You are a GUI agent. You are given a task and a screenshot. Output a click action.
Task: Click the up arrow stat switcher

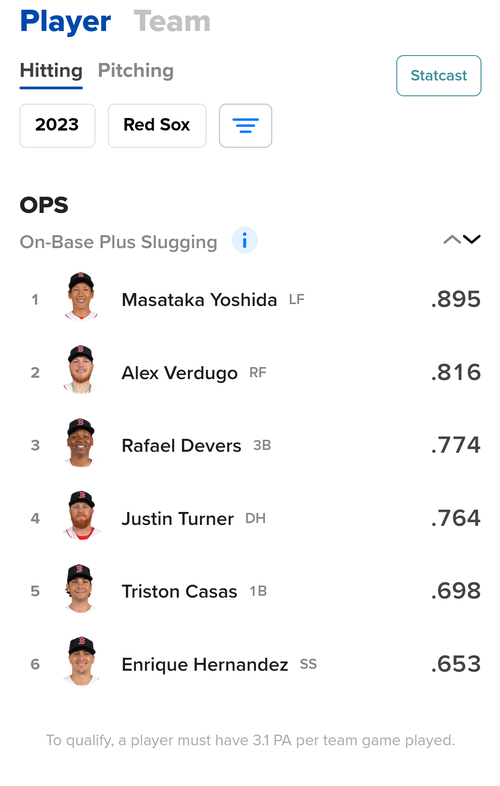point(451,240)
